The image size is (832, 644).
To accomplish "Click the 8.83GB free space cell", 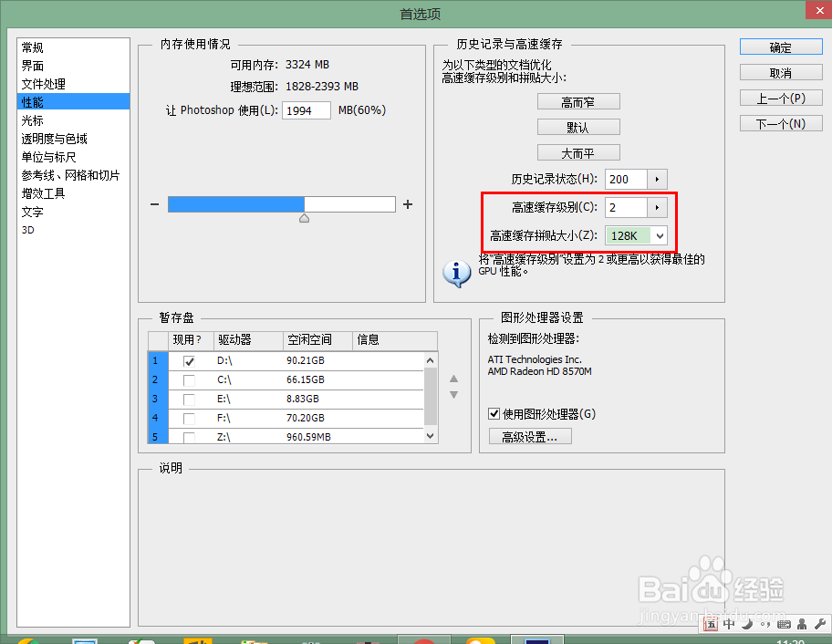I will coord(303,399).
